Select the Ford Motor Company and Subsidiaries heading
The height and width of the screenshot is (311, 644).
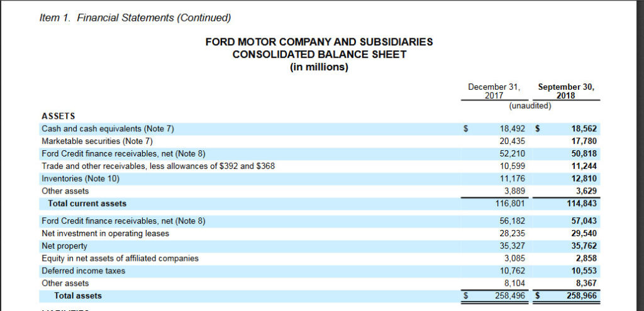(x=319, y=42)
